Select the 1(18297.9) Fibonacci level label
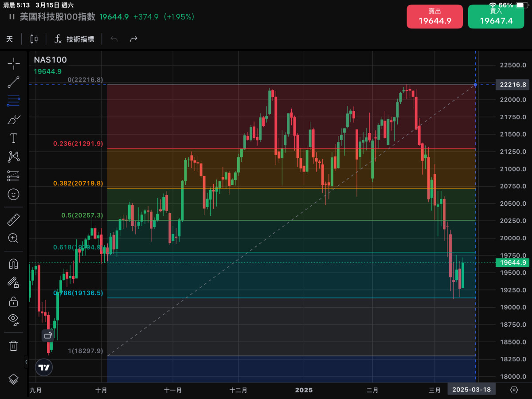 85,351
